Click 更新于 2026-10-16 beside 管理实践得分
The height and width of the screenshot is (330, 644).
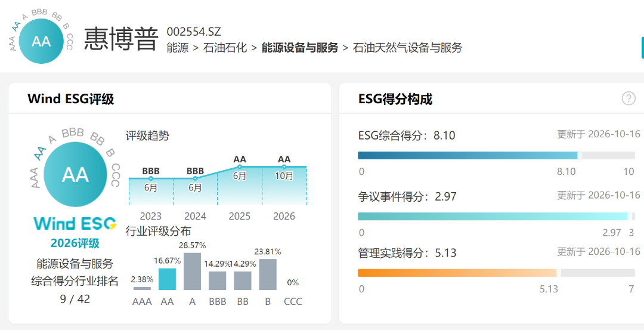[599, 251]
